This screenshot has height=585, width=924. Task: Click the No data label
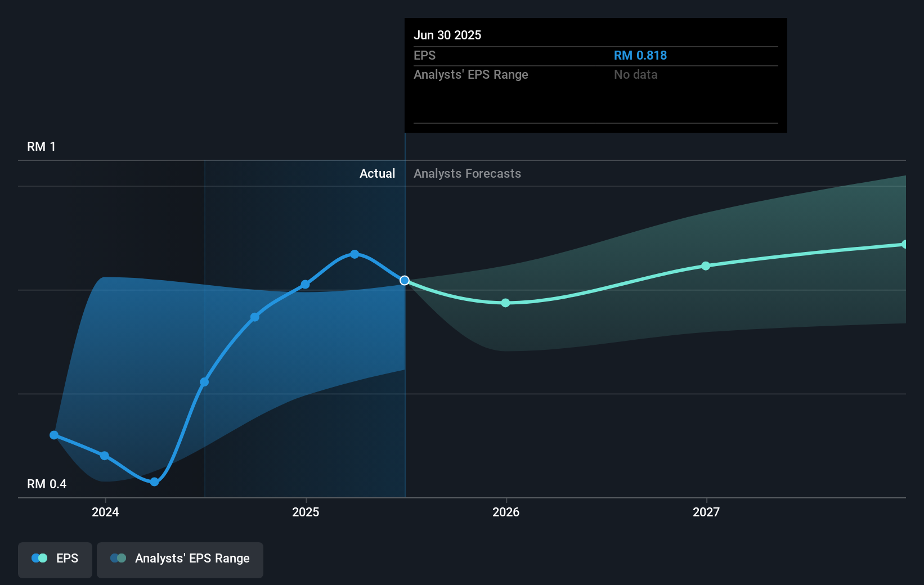coord(635,74)
